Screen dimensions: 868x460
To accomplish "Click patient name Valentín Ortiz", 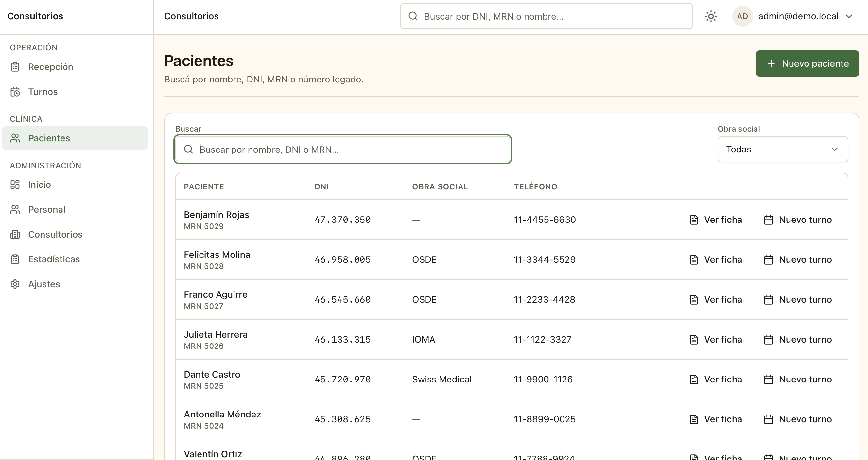I will (213, 454).
